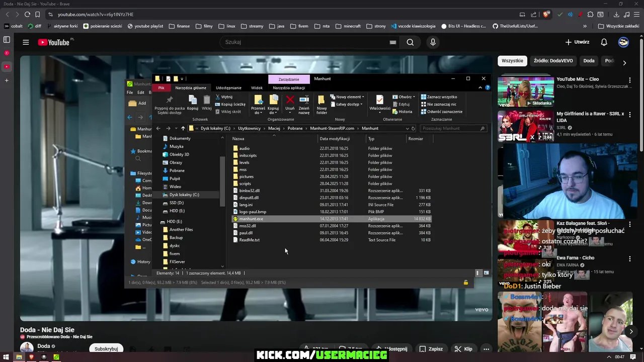Open the YouTube hamburger guide menu

26,42
